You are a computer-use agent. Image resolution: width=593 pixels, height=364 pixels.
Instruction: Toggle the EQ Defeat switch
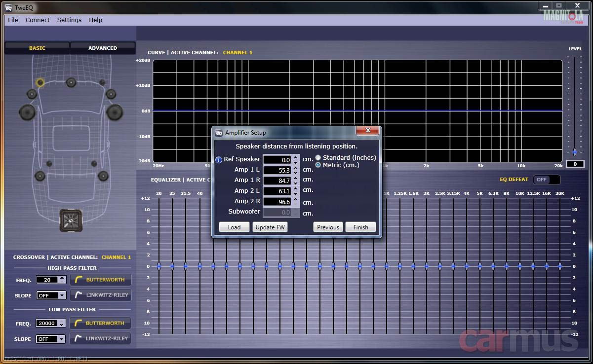(x=547, y=180)
